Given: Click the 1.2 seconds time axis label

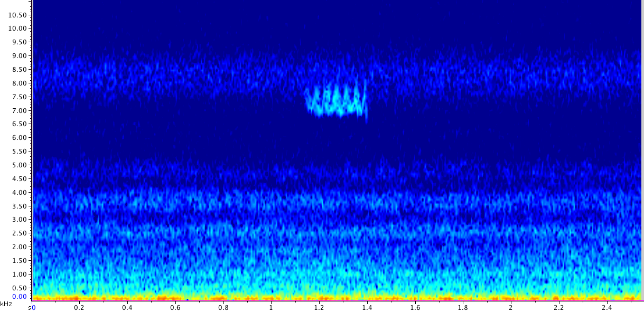Looking at the screenshot, I should [x=319, y=307].
